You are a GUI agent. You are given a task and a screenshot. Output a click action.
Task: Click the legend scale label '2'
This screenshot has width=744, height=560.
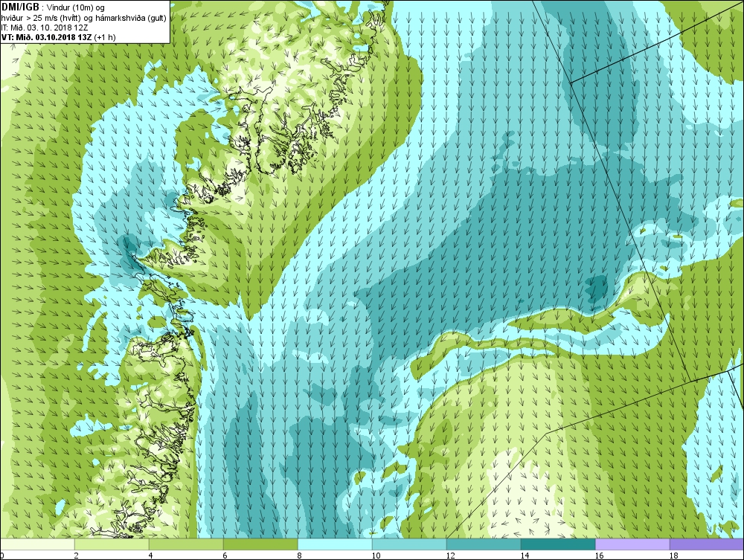pyautogui.click(x=76, y=556)
